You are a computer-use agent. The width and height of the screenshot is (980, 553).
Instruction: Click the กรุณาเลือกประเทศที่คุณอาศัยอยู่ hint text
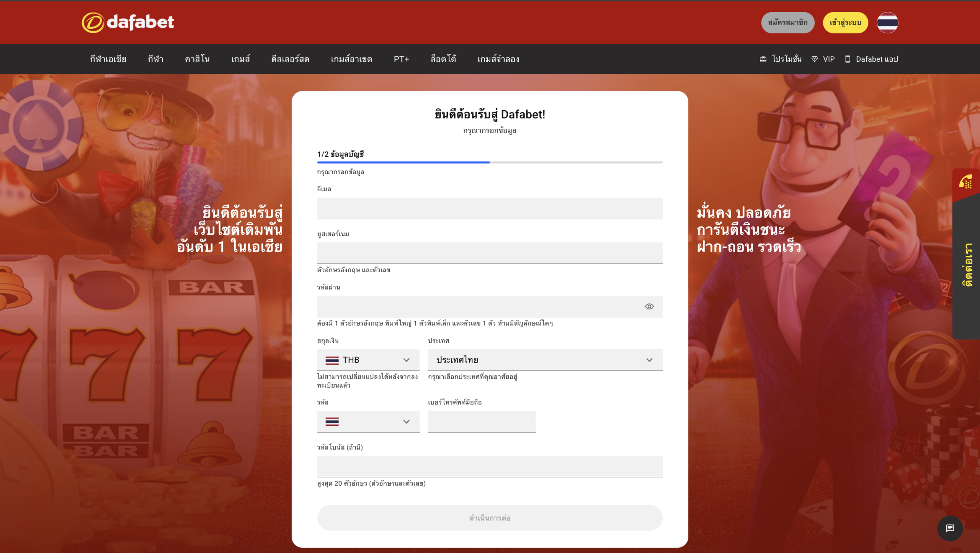click(473, 377)
